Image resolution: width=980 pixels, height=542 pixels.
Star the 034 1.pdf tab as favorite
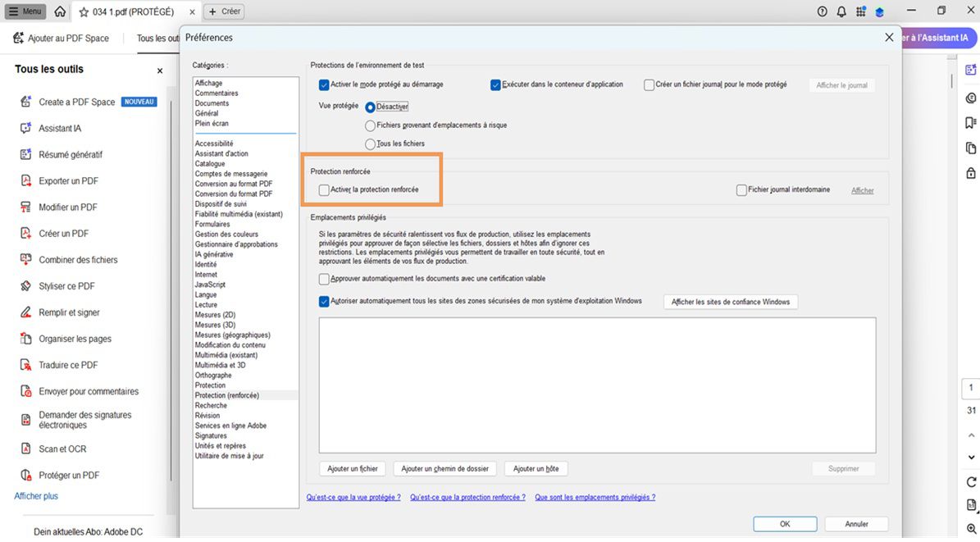[x=84, y=11]
